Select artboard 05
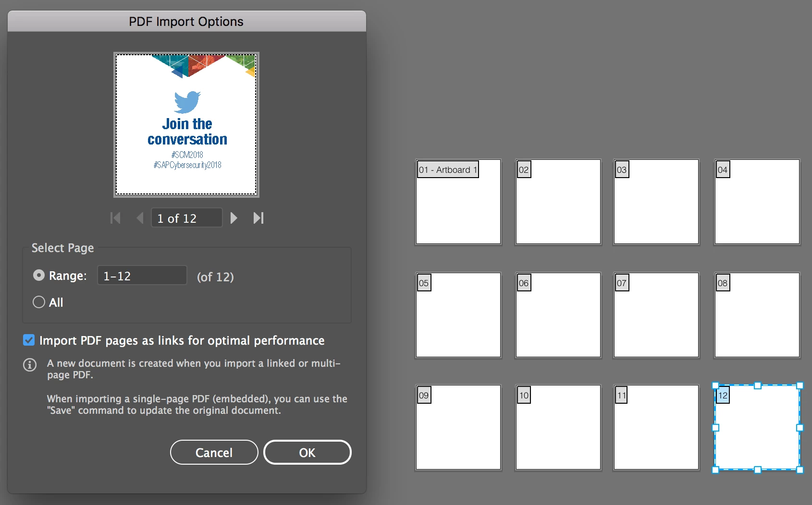Screen dimensions: 812x505 click(458, 315)
